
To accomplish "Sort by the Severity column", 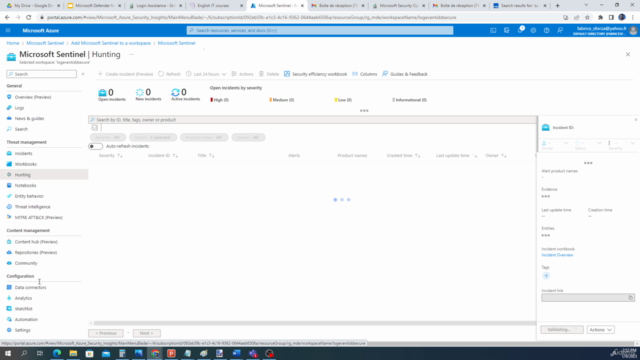I will pyautogui.click(x=110, y=156).
